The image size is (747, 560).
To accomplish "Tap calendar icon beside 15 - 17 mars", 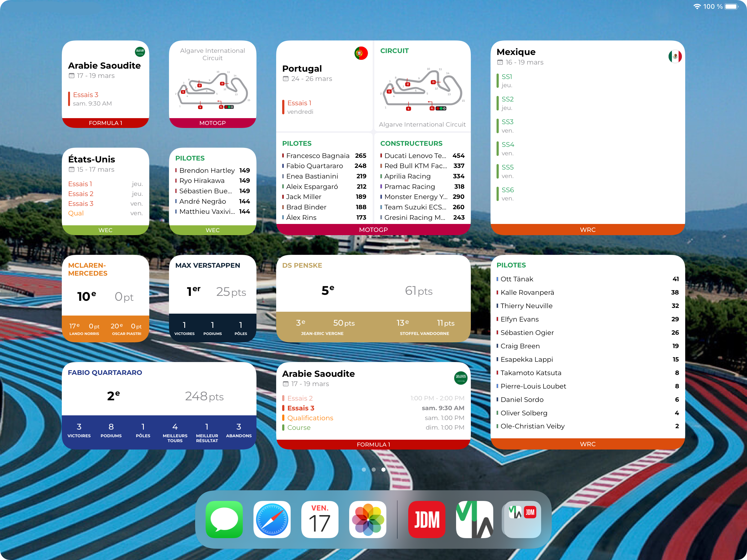I will (71, 170).
